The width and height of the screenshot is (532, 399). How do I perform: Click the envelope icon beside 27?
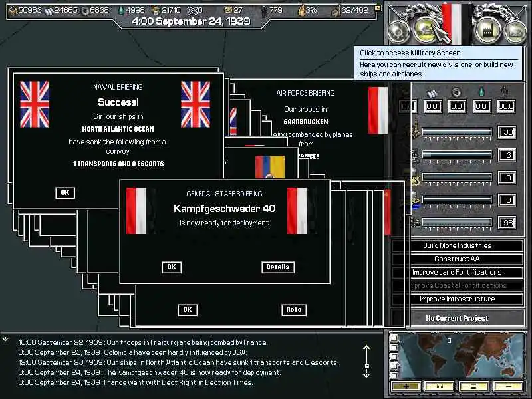pyautogui.click(x=229, y=11)
